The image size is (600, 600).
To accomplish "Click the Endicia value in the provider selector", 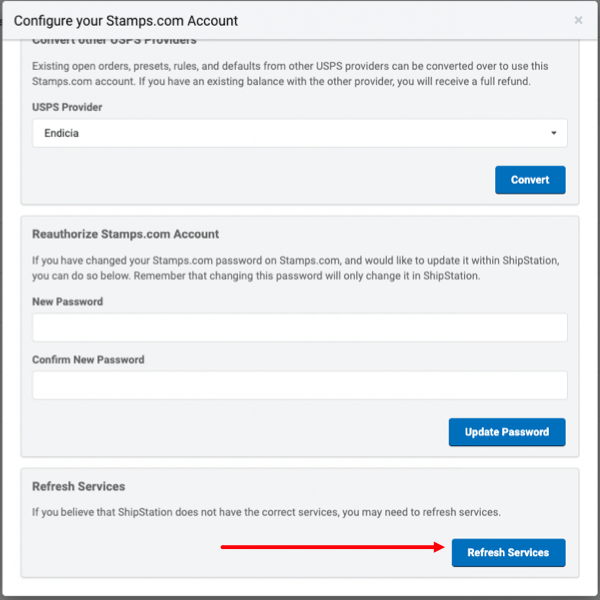I will pos(62,133).
